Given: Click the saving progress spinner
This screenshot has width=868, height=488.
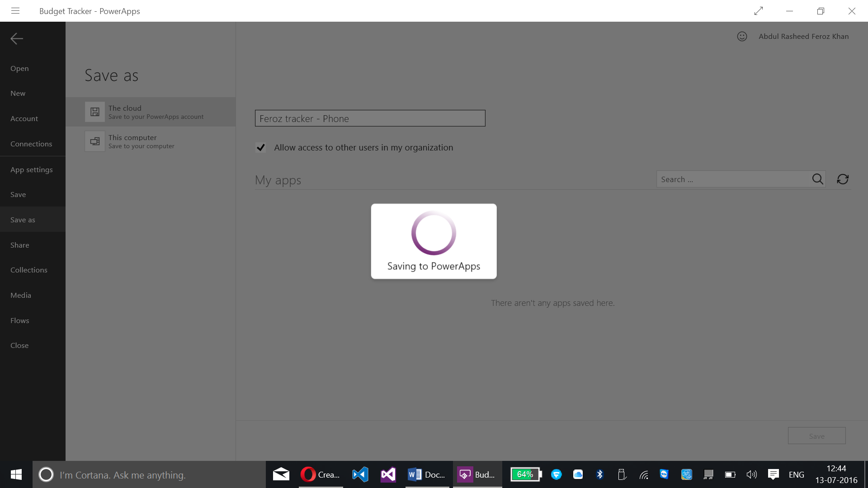Looking at the screenshot, I should 434,233.
